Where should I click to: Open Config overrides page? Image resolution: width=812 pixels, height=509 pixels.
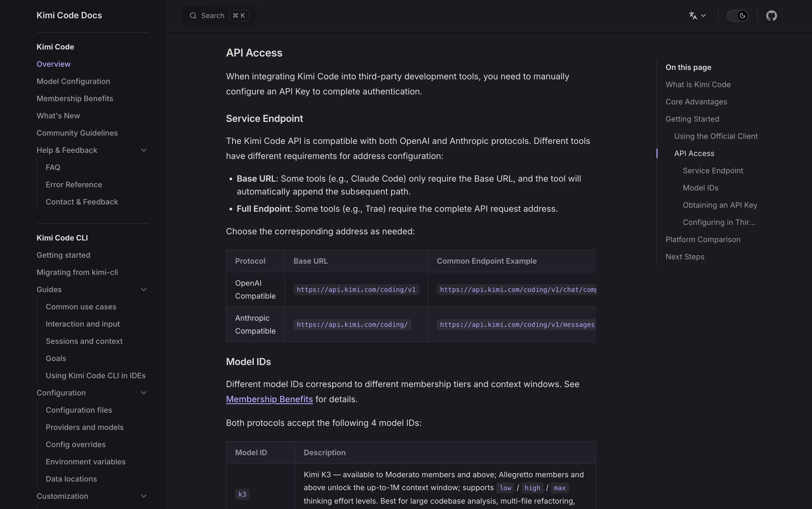75,444
